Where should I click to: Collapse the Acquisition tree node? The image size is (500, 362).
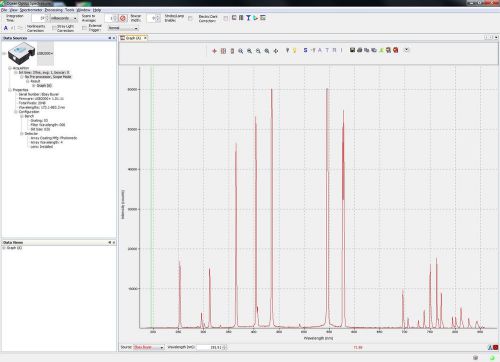point(10,68)
